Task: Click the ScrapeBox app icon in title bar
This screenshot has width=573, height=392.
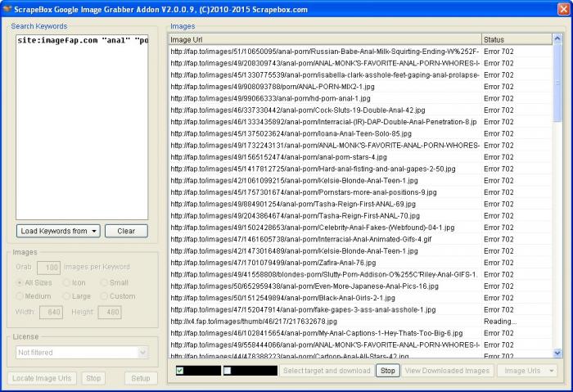Action: coord(7,9)
